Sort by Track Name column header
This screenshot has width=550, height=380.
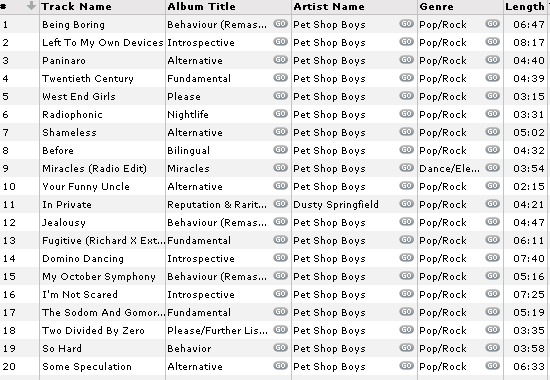(76, 7)
